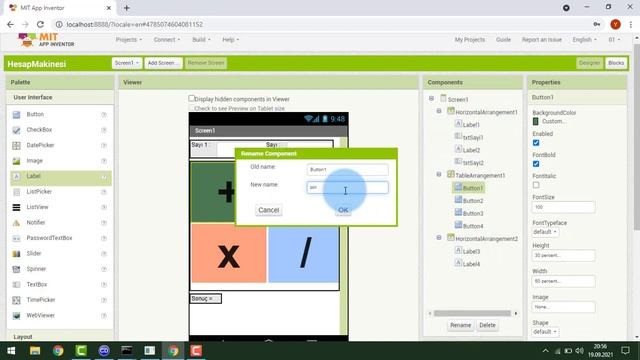Viewport: 640px width, 360px height.
Task: Open the Build menu
Action: point(201,40)
